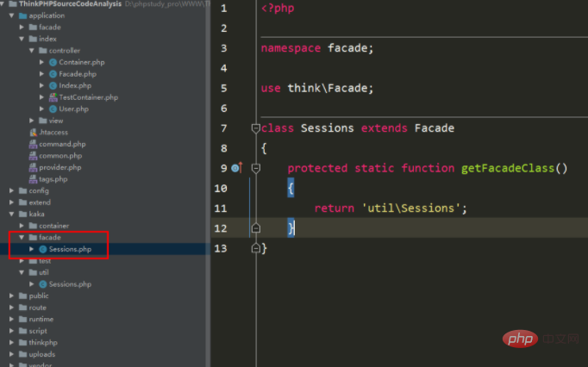The image size is (588, 367).
Task: Select the TestContainer.php file
Action: click(x=89, y=97)
